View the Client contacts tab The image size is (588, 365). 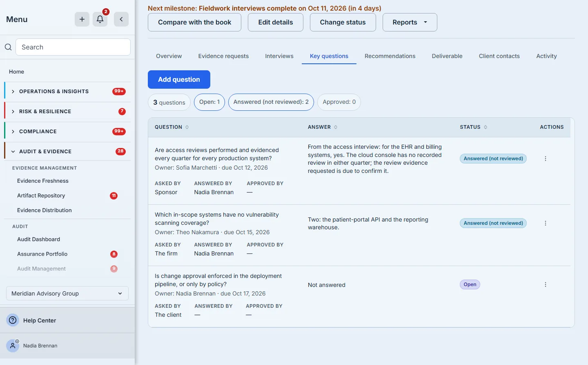pos(499,56)
